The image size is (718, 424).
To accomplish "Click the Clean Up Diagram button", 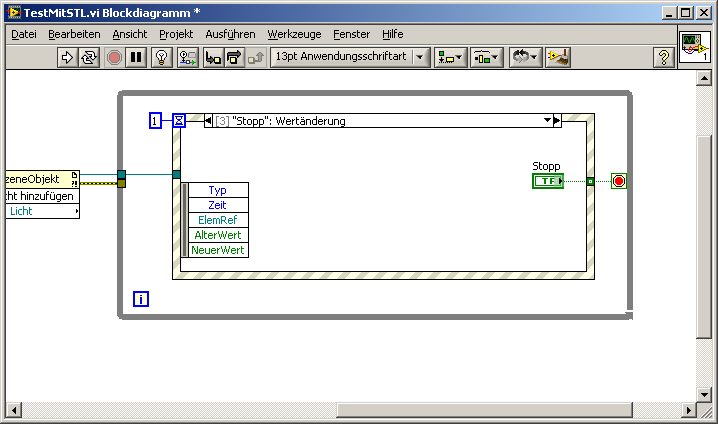I will (x=558, y=58).
